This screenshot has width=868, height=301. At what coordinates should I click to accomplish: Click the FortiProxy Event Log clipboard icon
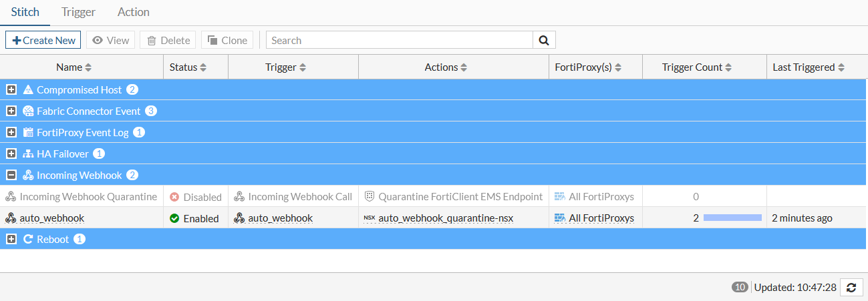click(28, 132)
